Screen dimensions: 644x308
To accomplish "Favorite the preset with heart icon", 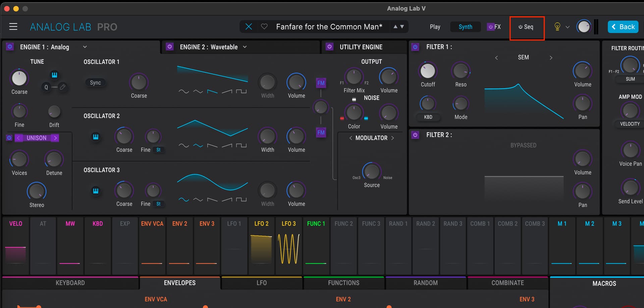I will pos(264,27).
